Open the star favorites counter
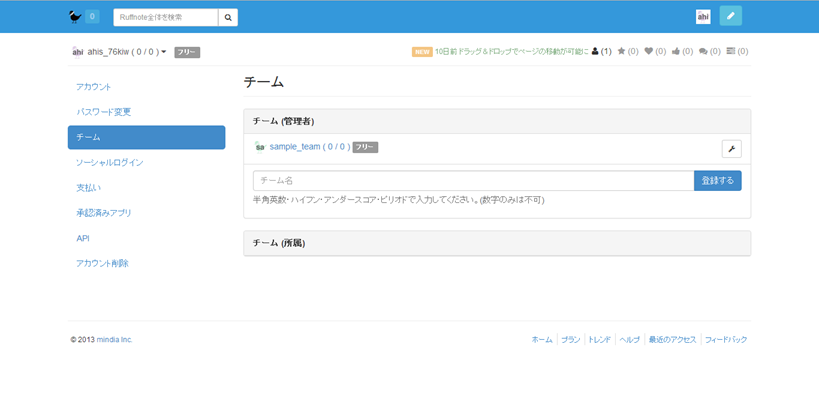Image resolution: width=819 pixels, height=401 pixels. click(622, 51)
